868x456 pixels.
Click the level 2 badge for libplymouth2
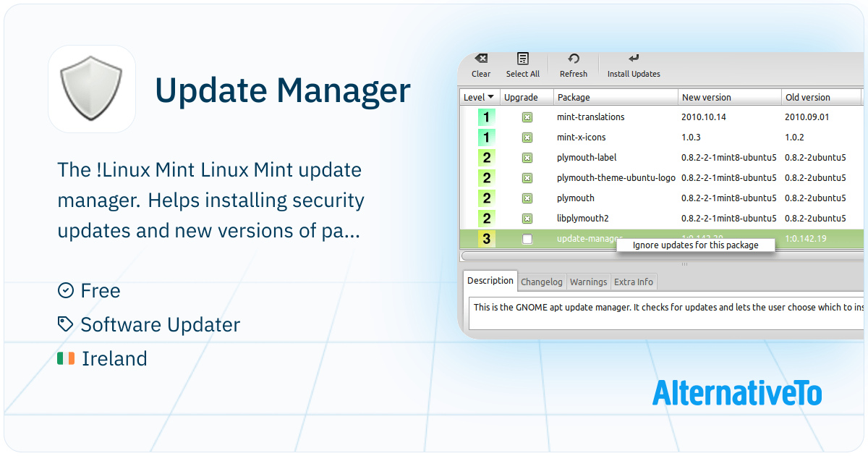[x=486, y=219]
